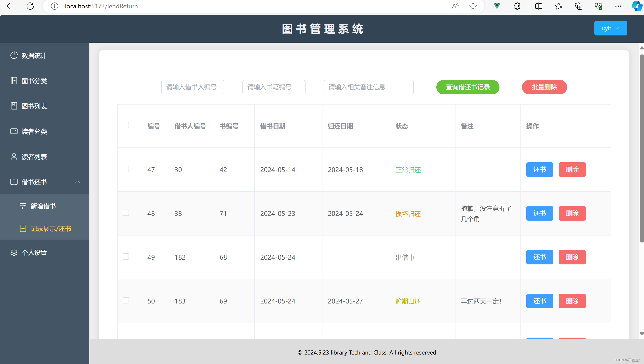This screenshot has width=644, height=364.
Task: Click the favorites star in address bar
Action: click(x=473, y=6)
